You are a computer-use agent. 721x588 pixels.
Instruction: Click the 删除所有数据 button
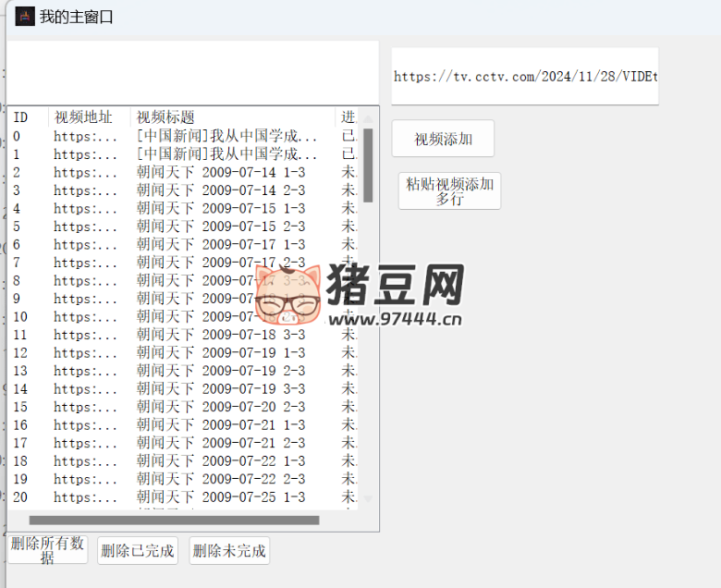(x=47, y=550)
